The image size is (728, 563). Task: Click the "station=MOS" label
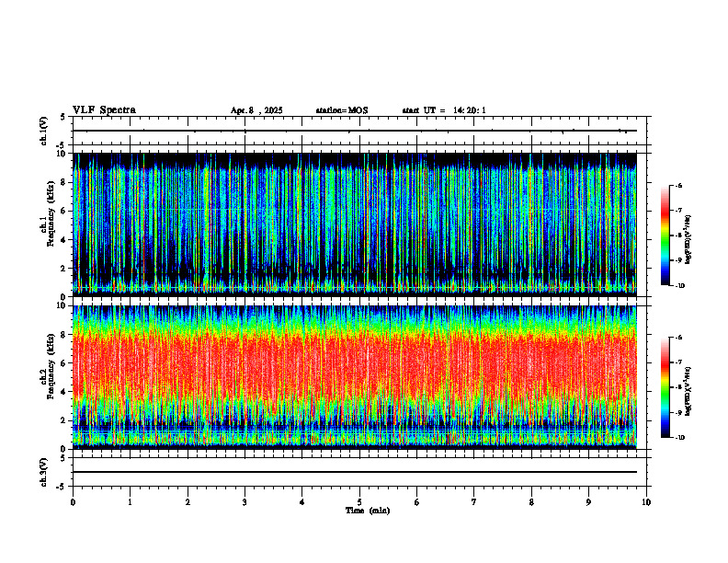(x=342, y=110)
